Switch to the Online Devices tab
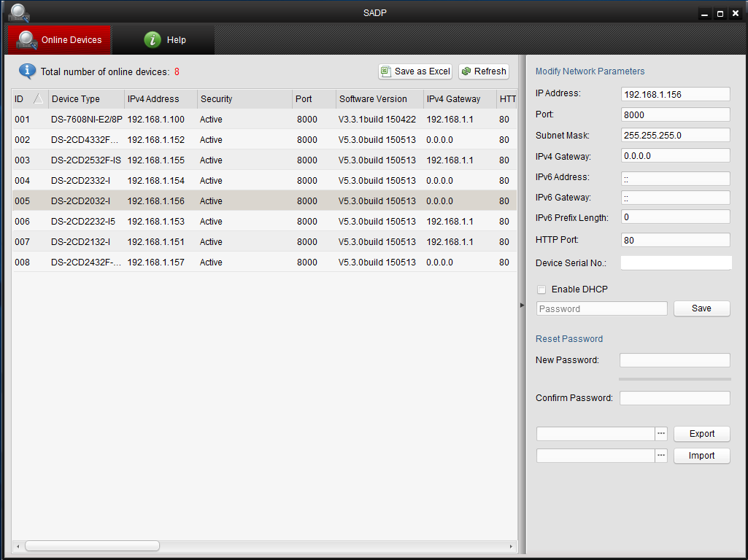This screenshot has height=560, width=748. coord(60,40)
